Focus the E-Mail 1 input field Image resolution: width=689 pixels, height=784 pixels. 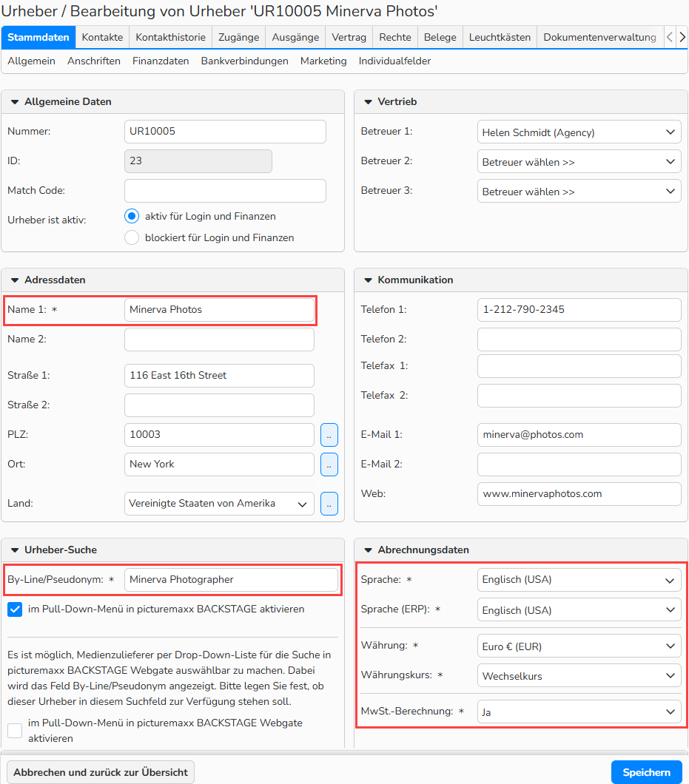579,434
